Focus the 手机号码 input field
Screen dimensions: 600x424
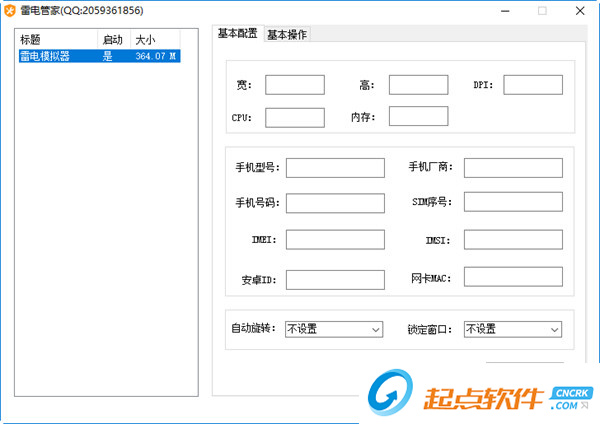(x=335, y=203)
